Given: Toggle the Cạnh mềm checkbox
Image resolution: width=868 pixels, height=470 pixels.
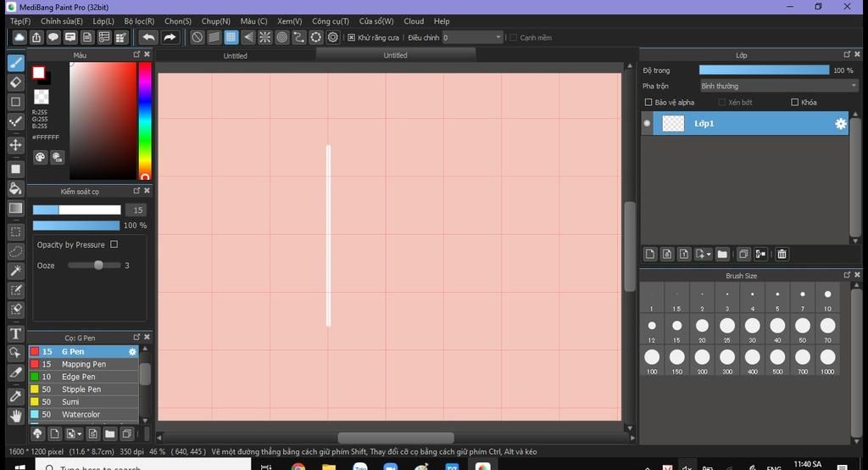Looking at the screenshot, I should coord(513,37).
